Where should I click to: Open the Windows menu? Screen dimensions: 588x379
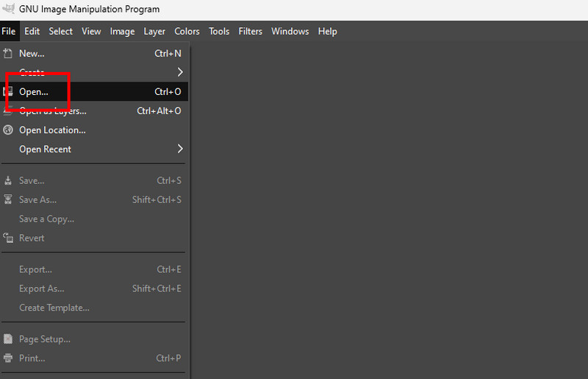[290, 31]
